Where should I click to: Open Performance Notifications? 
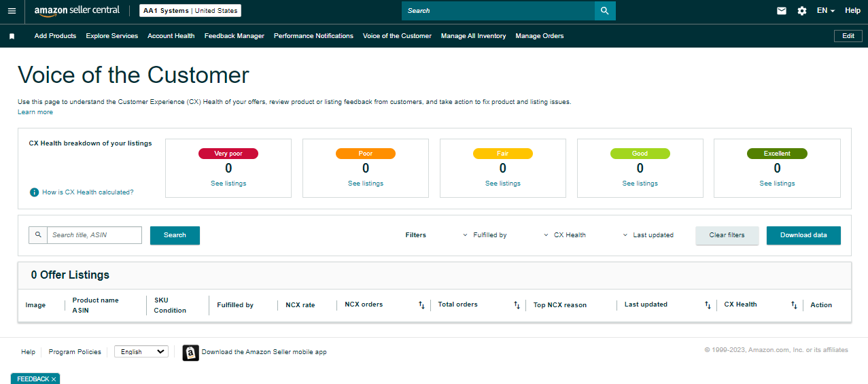point(313,36)
